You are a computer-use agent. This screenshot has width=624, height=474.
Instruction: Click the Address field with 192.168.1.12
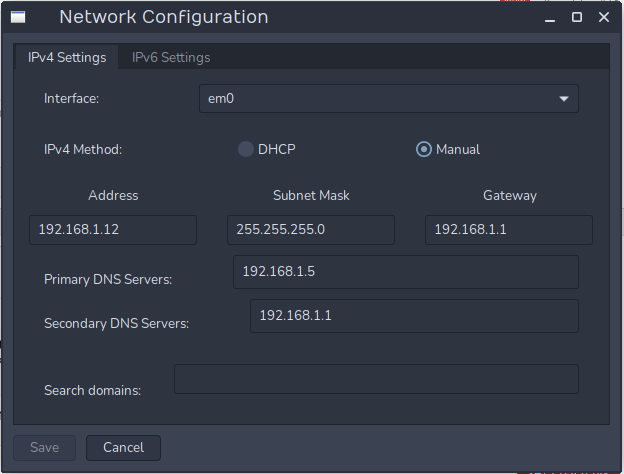pos(113,229)
